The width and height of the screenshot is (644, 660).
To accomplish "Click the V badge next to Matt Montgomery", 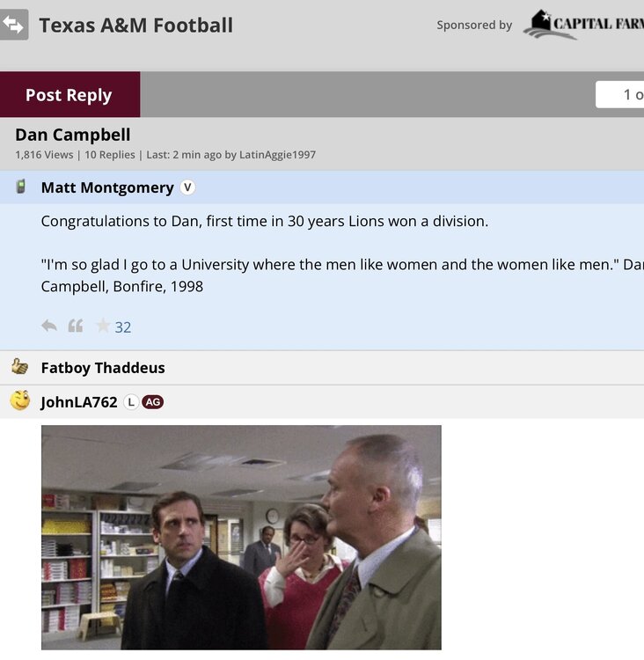I will (187, 187).
